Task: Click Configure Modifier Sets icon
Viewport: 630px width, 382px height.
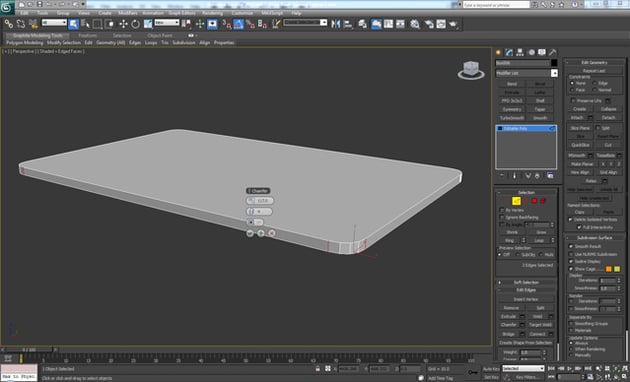Action: coord(550,176)
